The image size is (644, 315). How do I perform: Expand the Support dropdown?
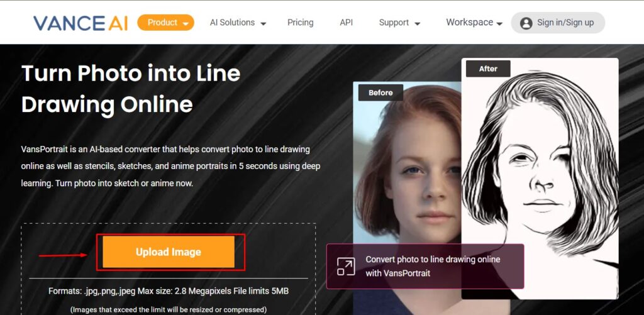399,23
